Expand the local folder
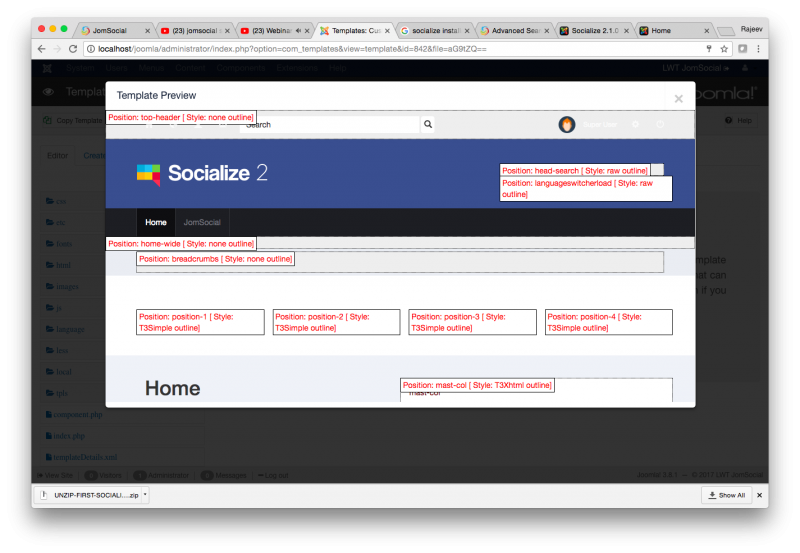Viewport: 800px width, 553px height. (59, 372)
